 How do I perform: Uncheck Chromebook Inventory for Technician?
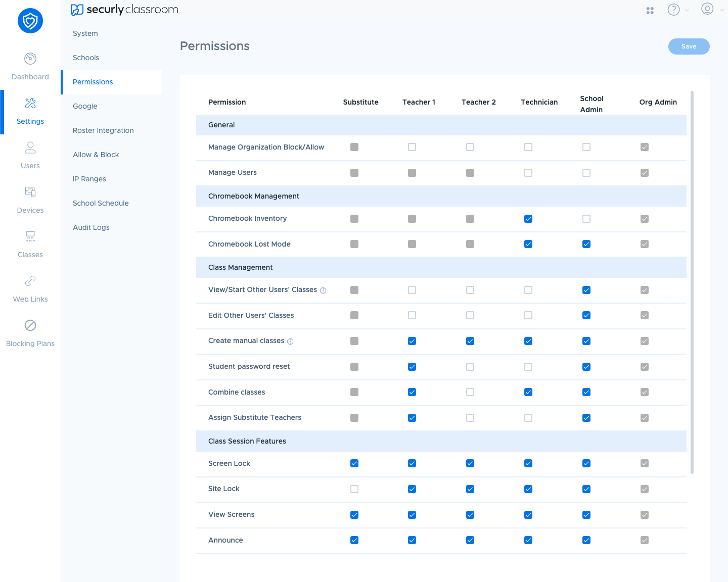coord(528,219)
